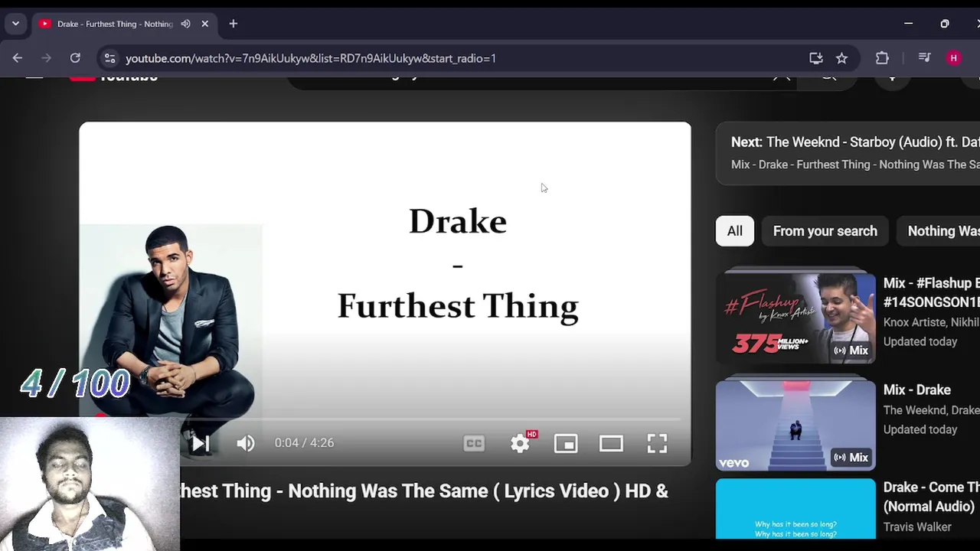Open the tab search dropdown arrow
Viewport: 980px width, 551px height.
pos(15,24)
